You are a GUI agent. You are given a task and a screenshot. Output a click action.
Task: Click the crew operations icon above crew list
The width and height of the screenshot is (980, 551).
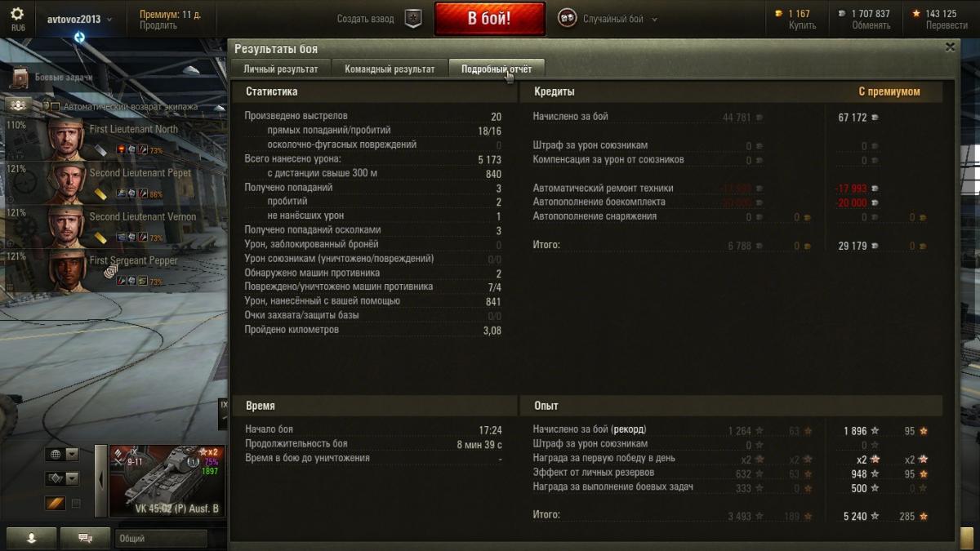[x=20, y=106]
